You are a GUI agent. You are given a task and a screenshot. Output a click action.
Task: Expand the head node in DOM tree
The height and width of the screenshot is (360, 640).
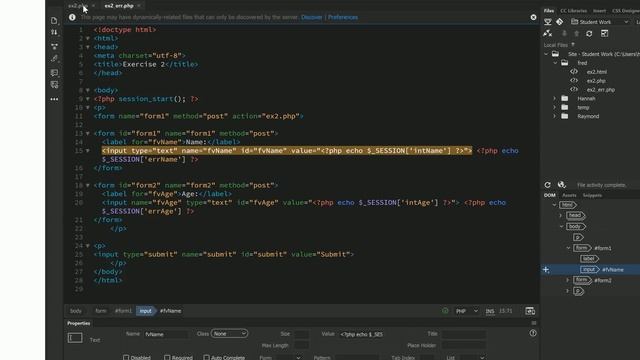[560, 215]
